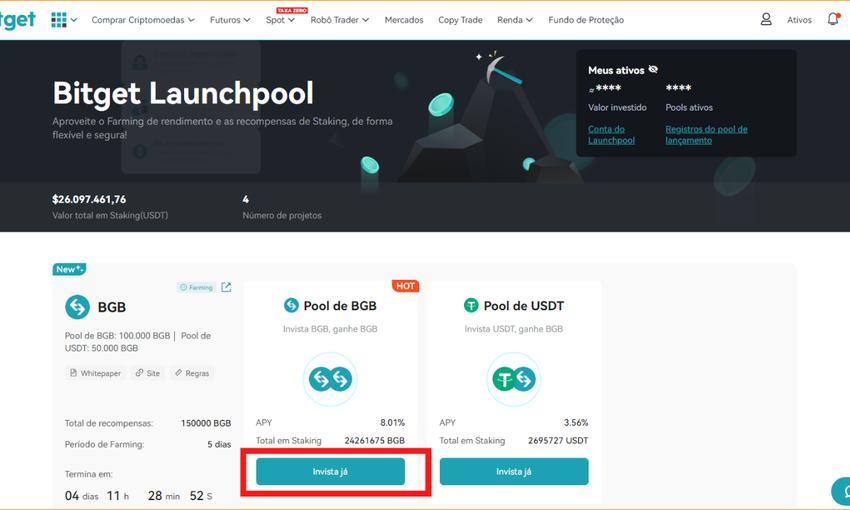Open Conta do Launchpool link
This screenshot has height=510, width=850.
tap(611, 134)
